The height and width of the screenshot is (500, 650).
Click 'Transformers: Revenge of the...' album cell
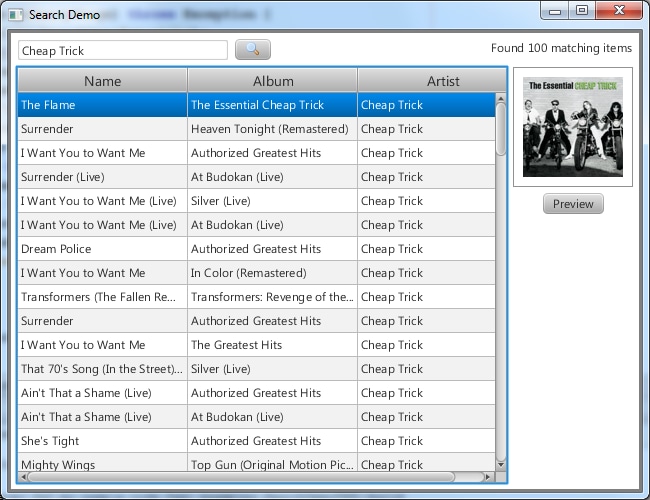272,297
